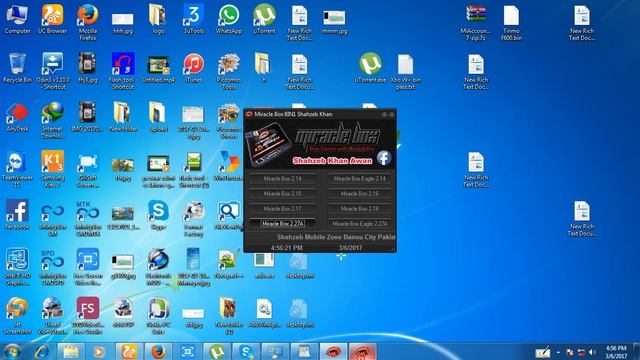
Task: Select the iTunes desktop icon
Action: (x=193, y=68)
